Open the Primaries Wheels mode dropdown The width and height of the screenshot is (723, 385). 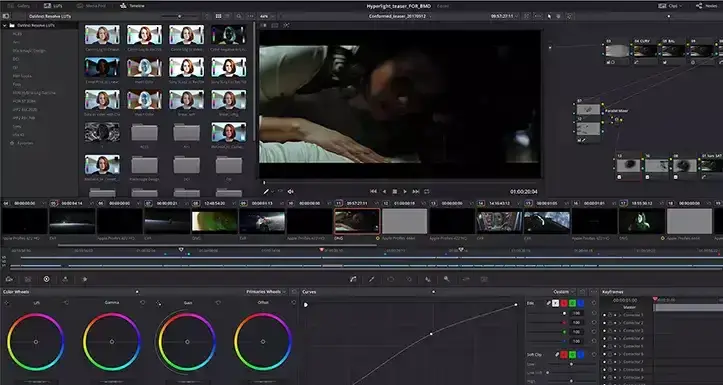266,292
